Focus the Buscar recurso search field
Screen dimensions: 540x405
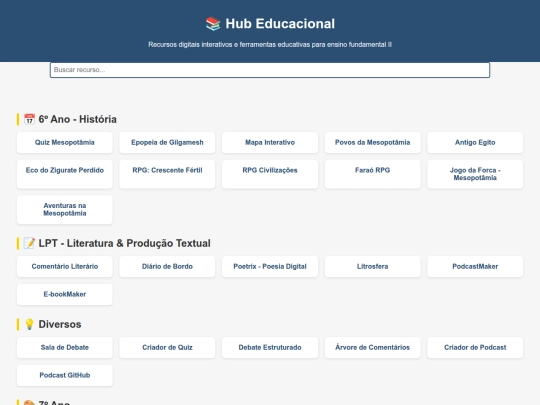(x=270, y=70)
